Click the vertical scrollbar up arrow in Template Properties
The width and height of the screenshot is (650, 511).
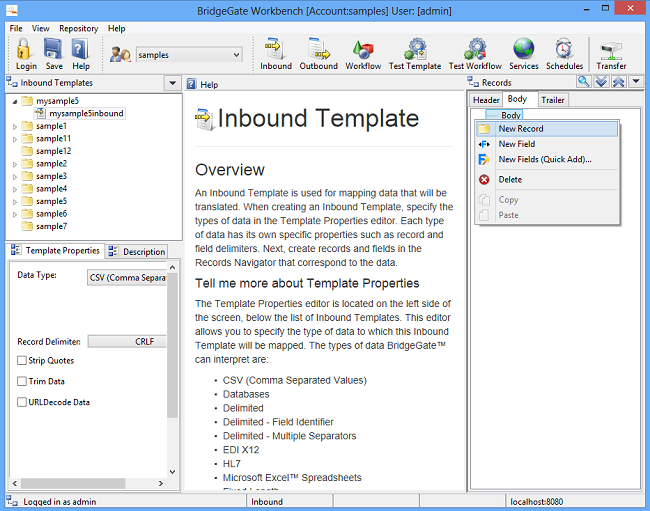pos(172,268)
